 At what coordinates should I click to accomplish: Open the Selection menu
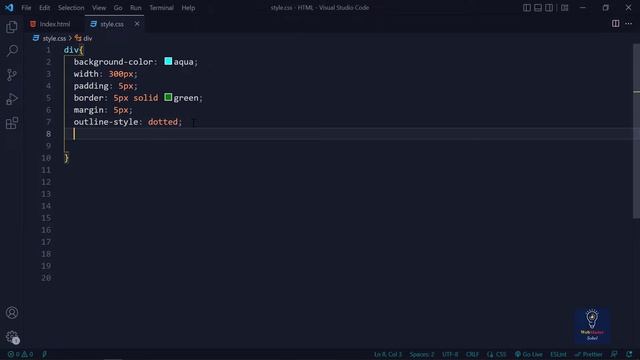(x=71, y=8)
